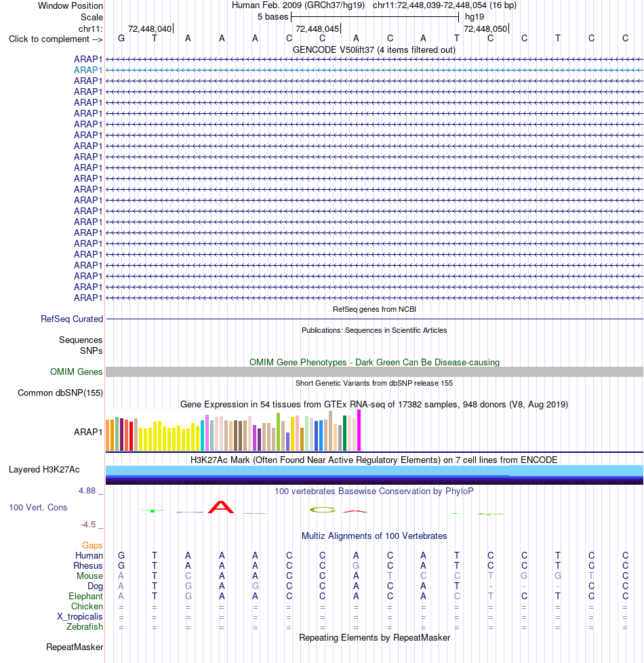Screen dimensions: 644x663
Task: Click the -4.5 PhyloP lower scale value
Action: click(88, 525)
